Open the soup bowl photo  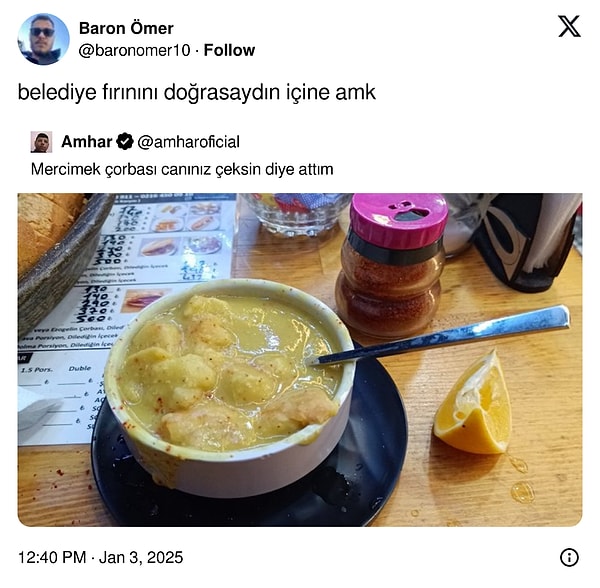(300, 360)
